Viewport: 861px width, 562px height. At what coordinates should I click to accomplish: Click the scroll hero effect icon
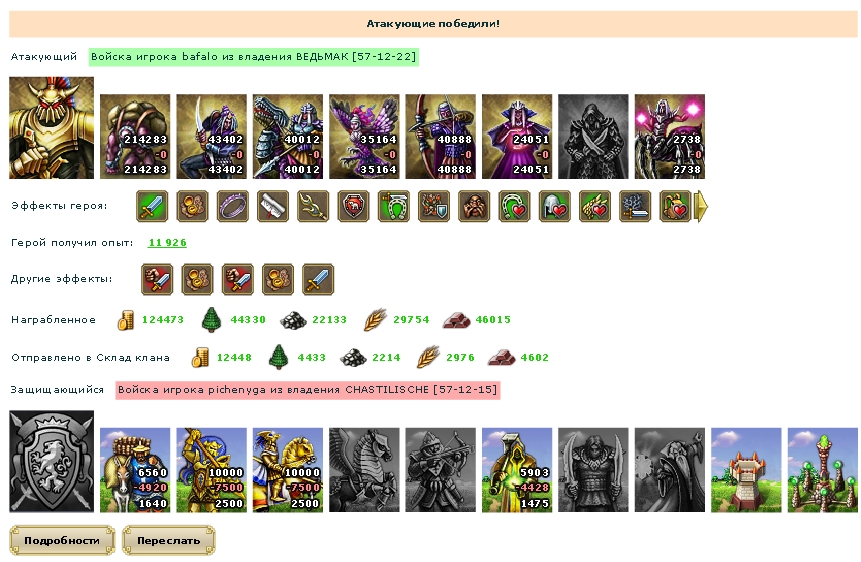click(x=273, y=206)
